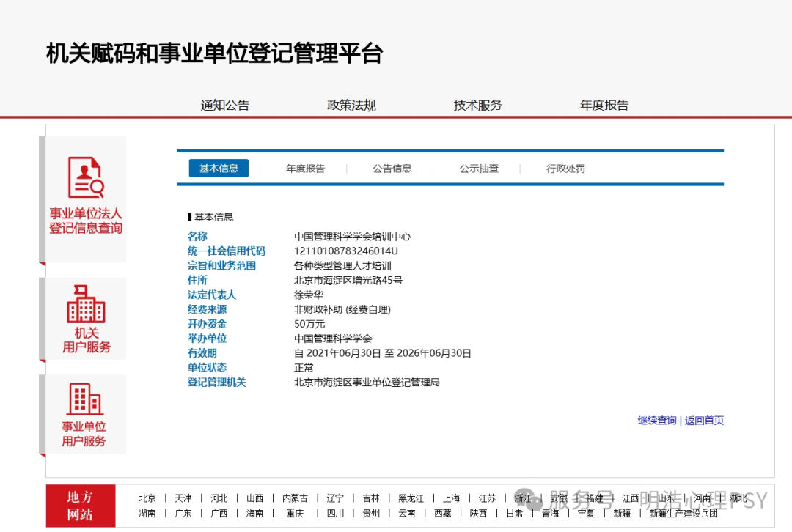Click the startup capital value 50万元

tap(309, 324)
